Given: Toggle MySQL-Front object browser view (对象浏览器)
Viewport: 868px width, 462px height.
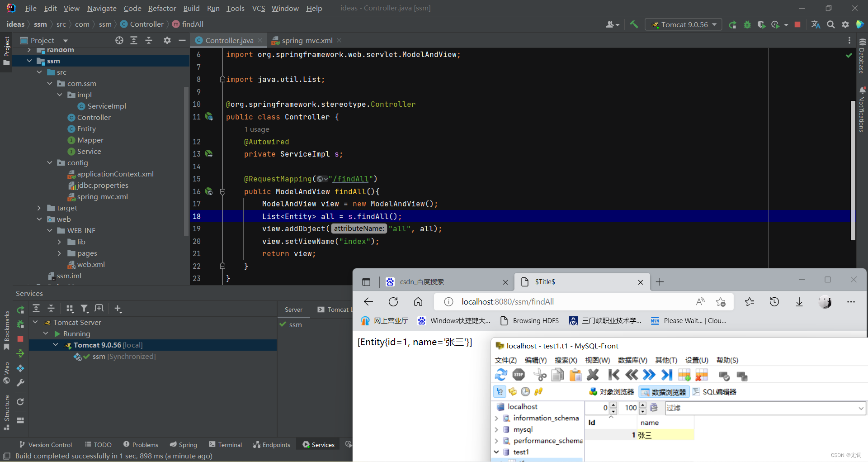Looking at the screenshot, I should point(612,392).
